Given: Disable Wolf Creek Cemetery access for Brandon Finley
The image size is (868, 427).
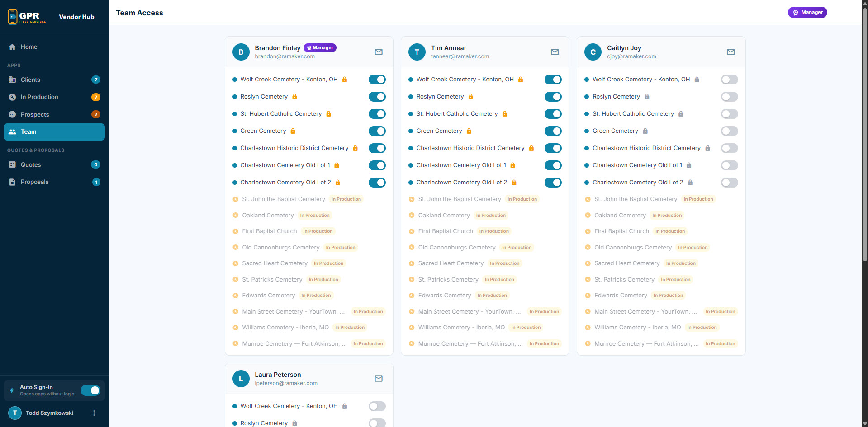Looking at the screenshot, I should coord(377,80).
